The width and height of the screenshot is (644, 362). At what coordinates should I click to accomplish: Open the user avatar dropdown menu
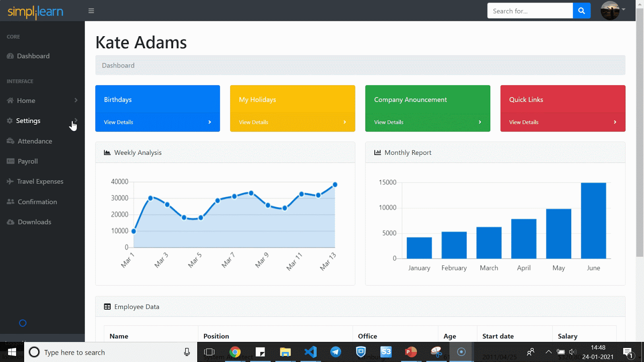612,10
